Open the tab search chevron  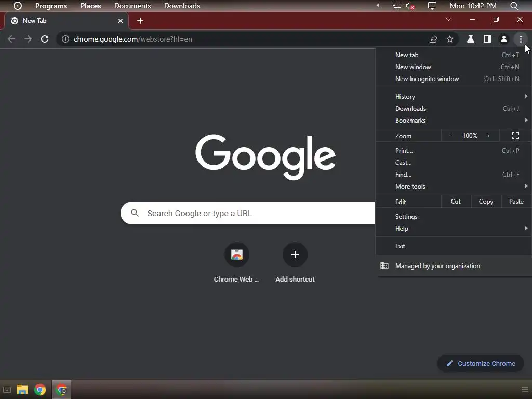coord(448,19)
